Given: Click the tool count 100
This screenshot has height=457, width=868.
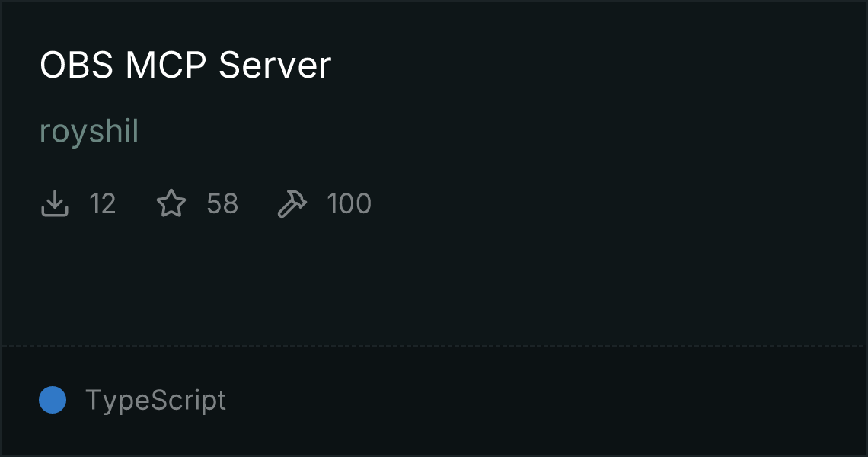Looking at the screenshot, I should 349,203.
